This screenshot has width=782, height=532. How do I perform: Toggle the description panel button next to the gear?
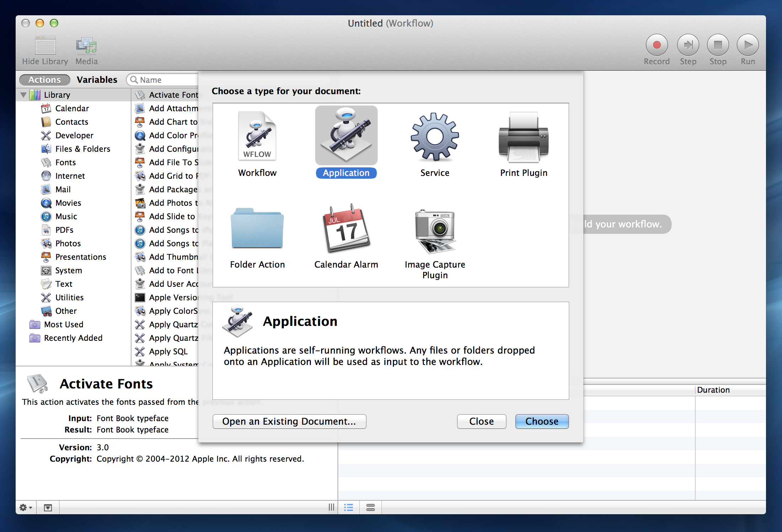point(48,507)
